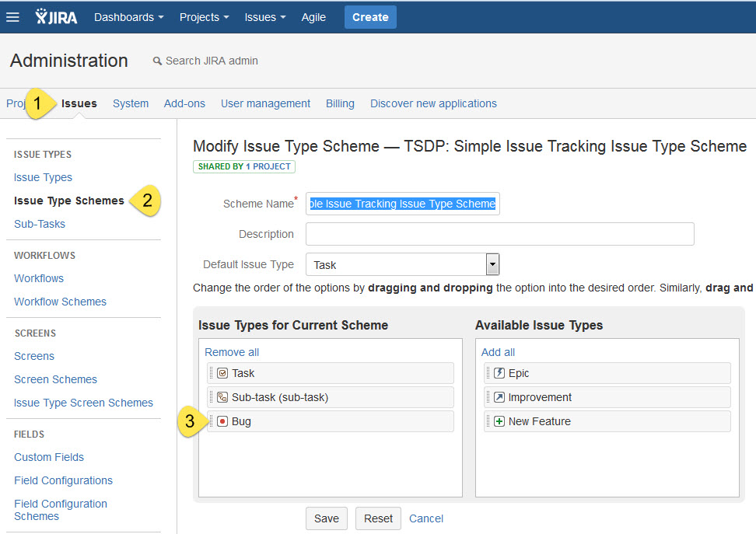Open the hamburger sidebar menu icon
The height and width of the screenshot is (534, 756).
pos(12,17)
